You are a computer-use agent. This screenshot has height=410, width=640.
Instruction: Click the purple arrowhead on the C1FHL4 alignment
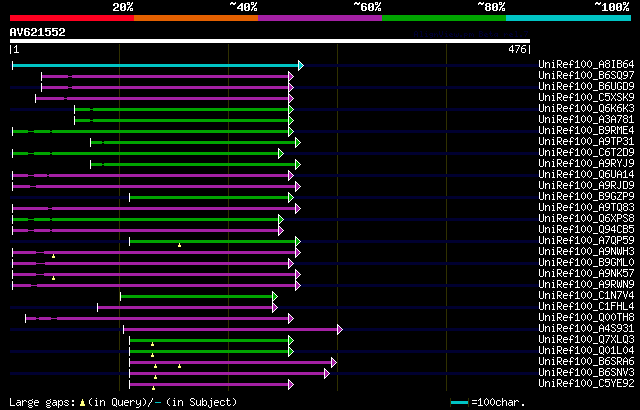275,308
